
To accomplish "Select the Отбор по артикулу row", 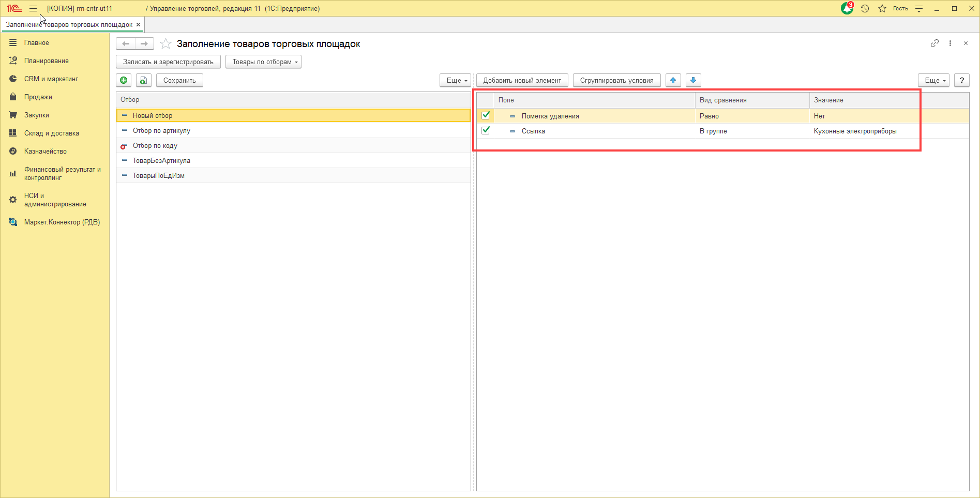I will point(161,130).
